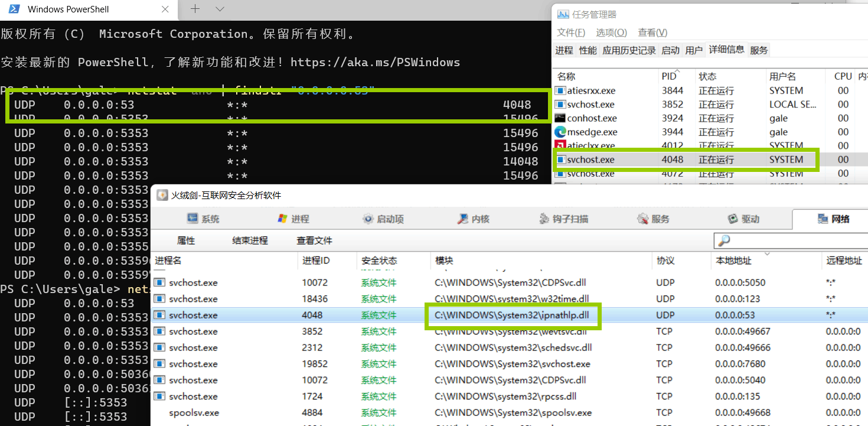
Task: Select svchost.exe row with PID 4048 in Task Manager
Action: tap(710, 160)
